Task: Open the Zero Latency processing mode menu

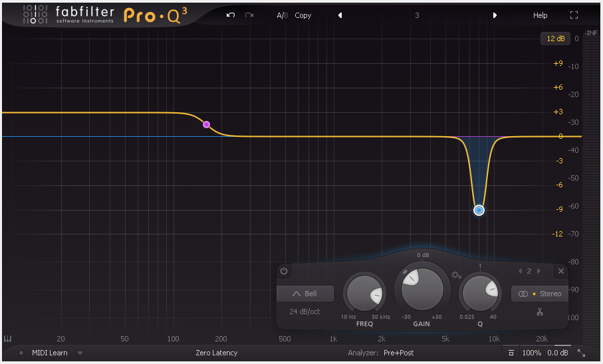Action: pos(216,353)
